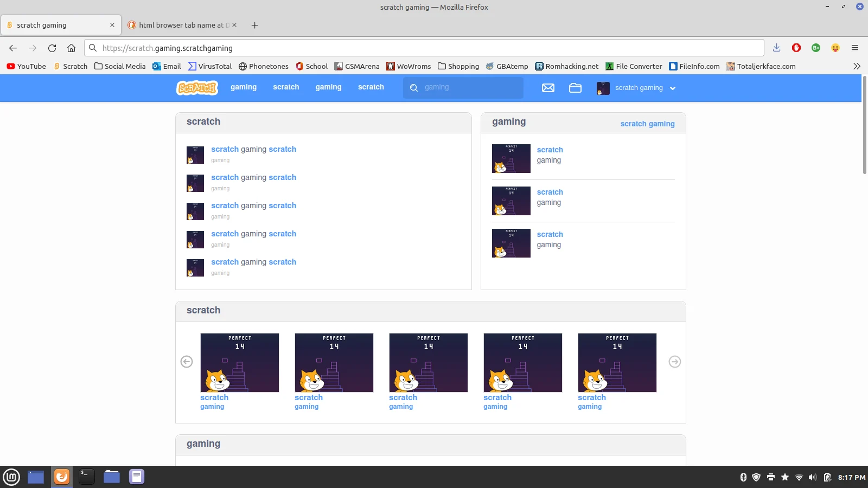Open the first project thumbnail in carousel
This screenshot has width=868, height=488.
pos(239,363)
